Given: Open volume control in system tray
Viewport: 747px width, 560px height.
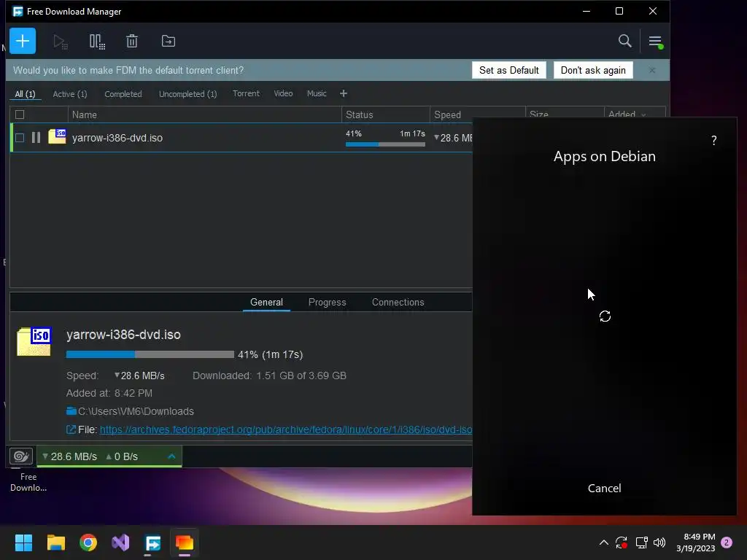Looking at the screenshot, I should [659, 542].
